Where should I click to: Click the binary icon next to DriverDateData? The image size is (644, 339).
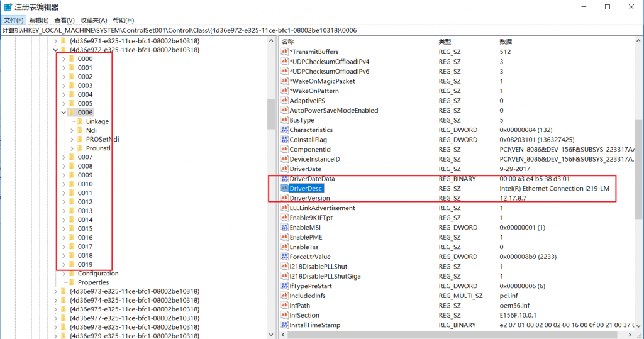(x=284, y=179)
